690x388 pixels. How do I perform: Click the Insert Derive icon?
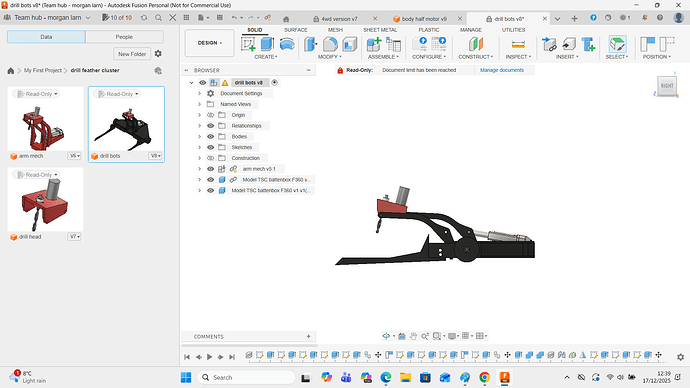click(x=549, y=44)
